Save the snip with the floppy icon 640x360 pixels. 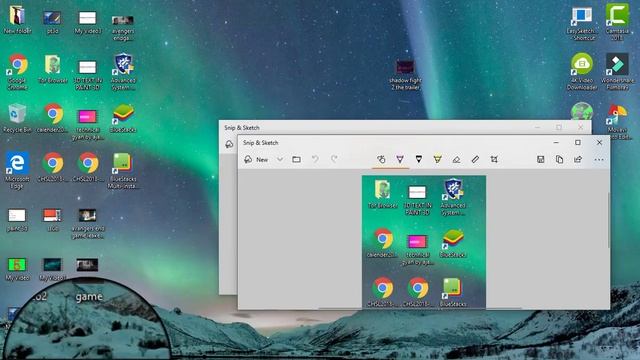[x=541, y=160]
